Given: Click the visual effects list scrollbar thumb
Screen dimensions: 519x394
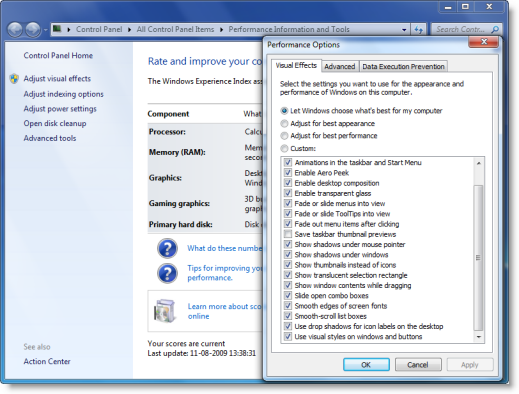Looking at the screenshot, I should coord(478,258).
